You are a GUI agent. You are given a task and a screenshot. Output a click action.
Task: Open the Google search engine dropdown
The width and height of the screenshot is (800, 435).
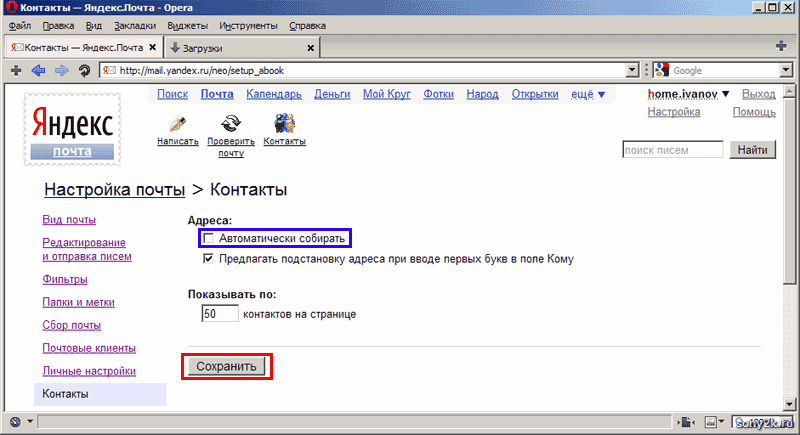[662, 71]
